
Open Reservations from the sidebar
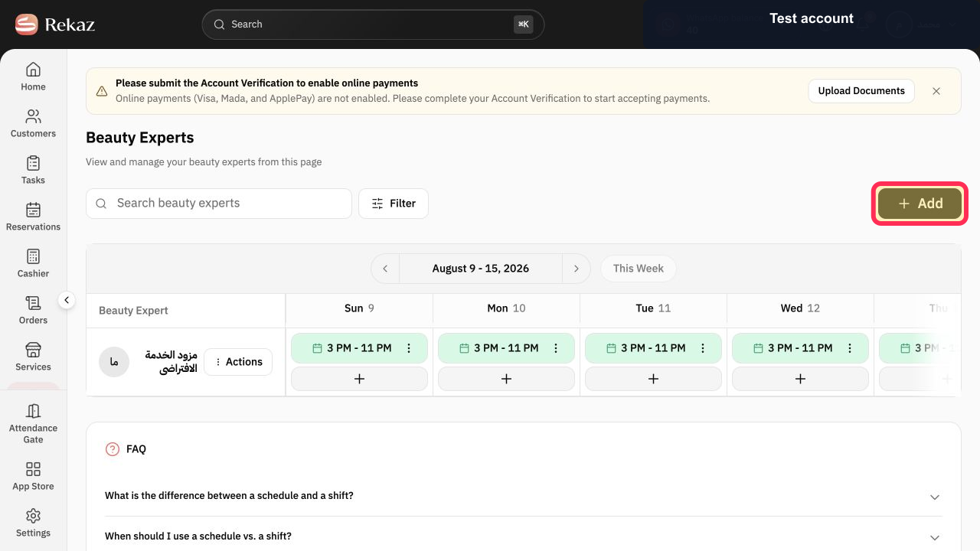pyautogui.click(x=33, y=217)
